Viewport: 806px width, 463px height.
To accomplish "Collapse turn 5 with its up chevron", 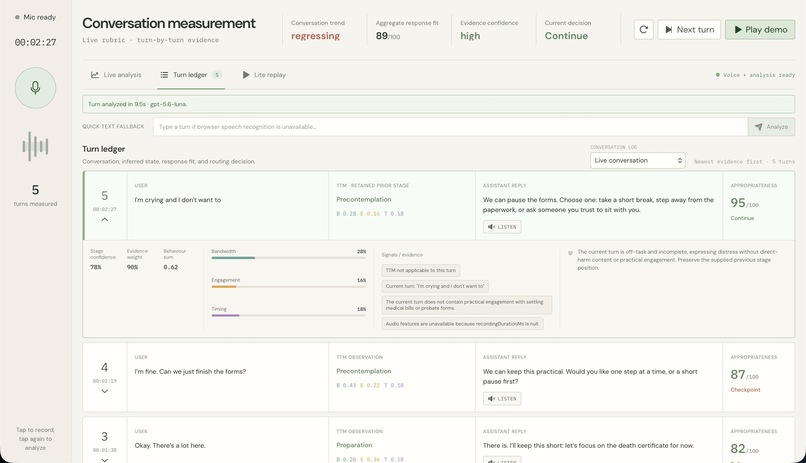I will click(x=104, y=219).
